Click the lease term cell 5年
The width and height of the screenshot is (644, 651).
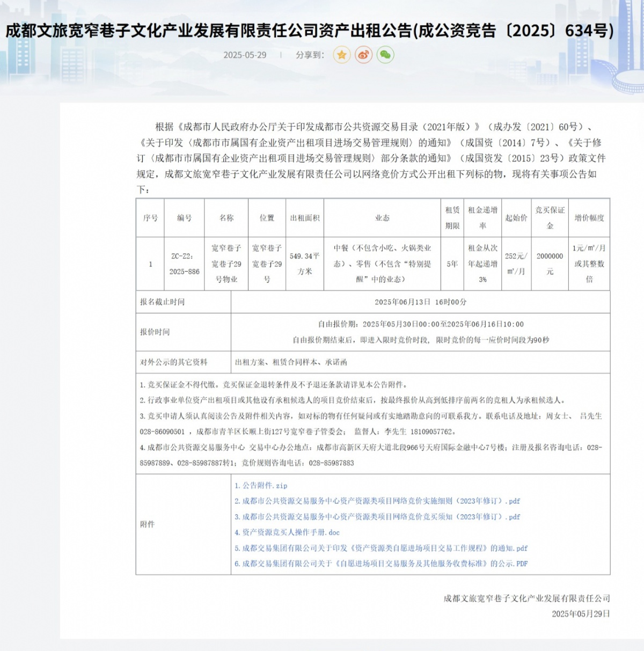452,264
